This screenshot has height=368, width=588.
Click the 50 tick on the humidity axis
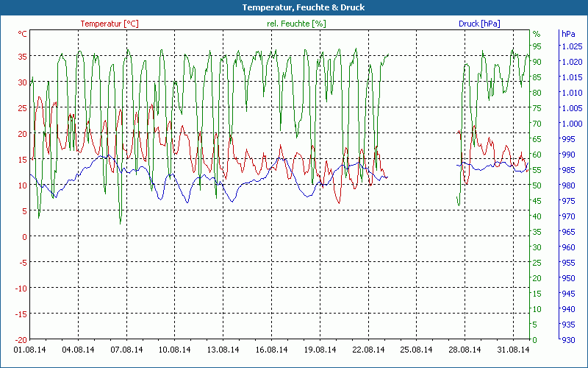tap(537, 185)
